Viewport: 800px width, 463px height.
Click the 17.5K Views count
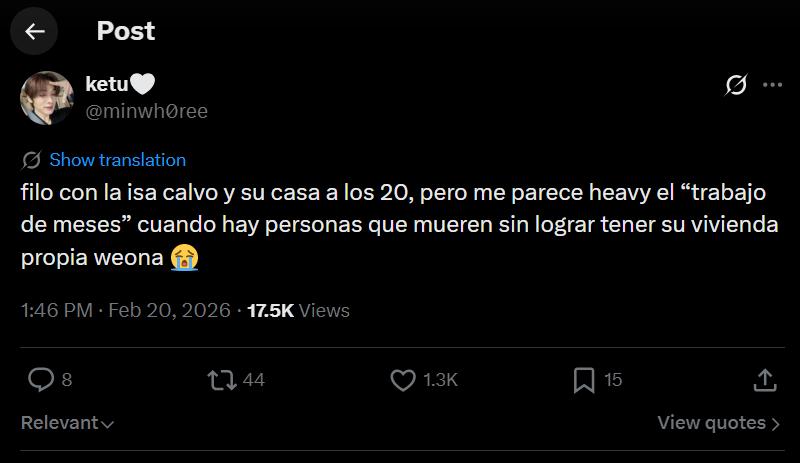tap(298, 310)
